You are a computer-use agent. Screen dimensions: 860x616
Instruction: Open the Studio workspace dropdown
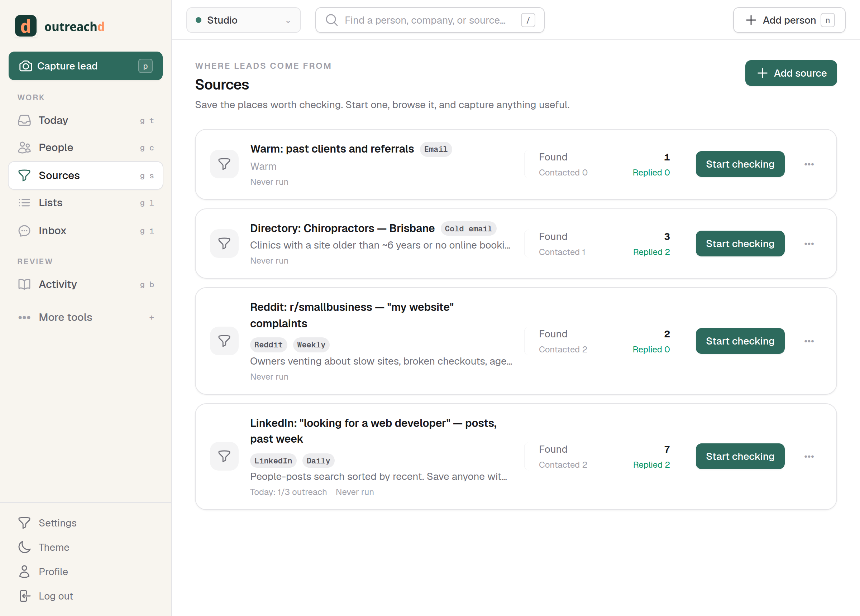click(243, 20)
